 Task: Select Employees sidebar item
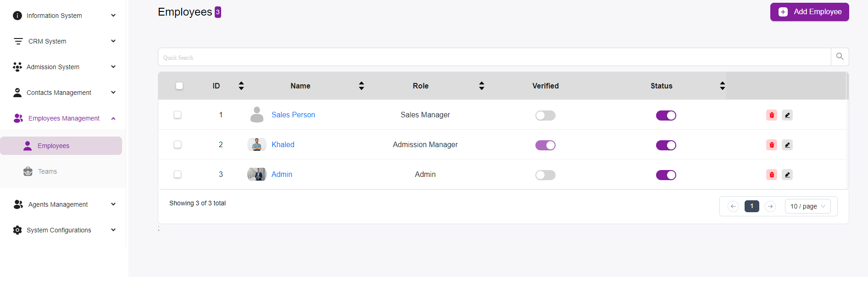tap(54, 146)
